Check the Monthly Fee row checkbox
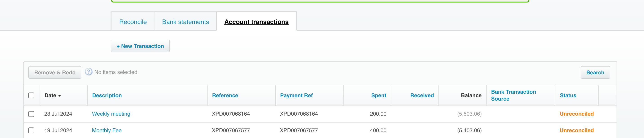This screenshot has height=138, width=644. 31,130
